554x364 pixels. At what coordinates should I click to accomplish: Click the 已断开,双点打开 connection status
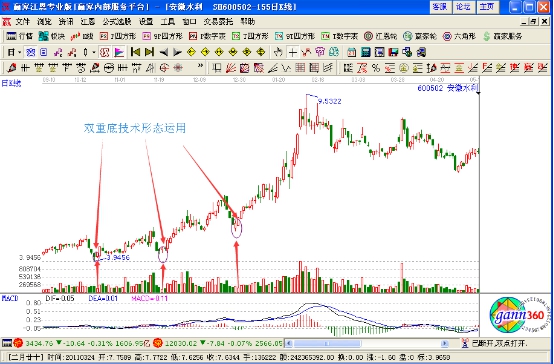(499, 344)
